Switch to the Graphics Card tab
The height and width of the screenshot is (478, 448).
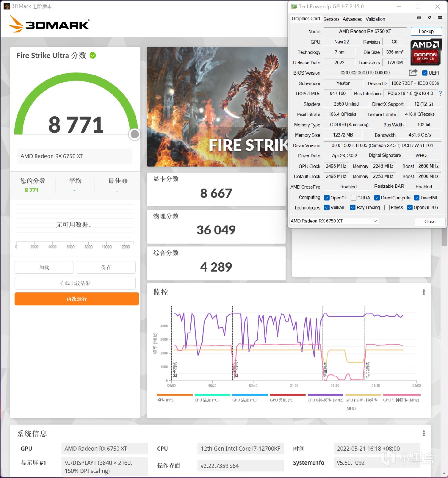pos(306,19)
